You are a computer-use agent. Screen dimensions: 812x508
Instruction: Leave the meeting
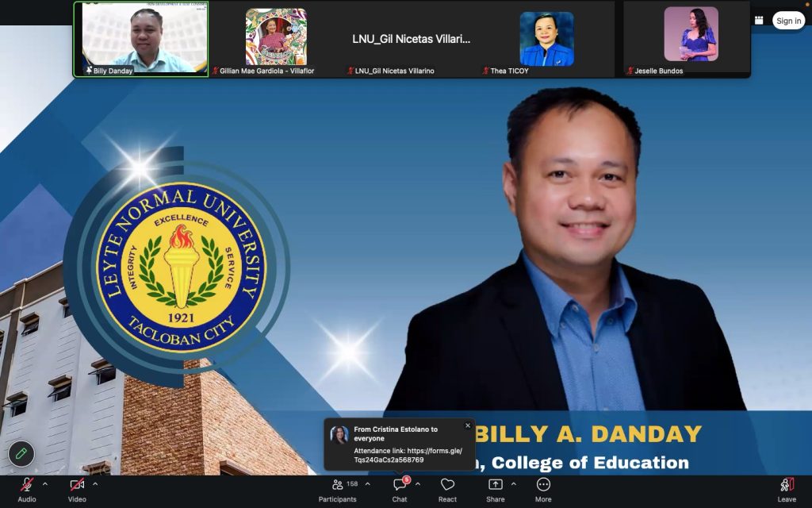point(787,490)
